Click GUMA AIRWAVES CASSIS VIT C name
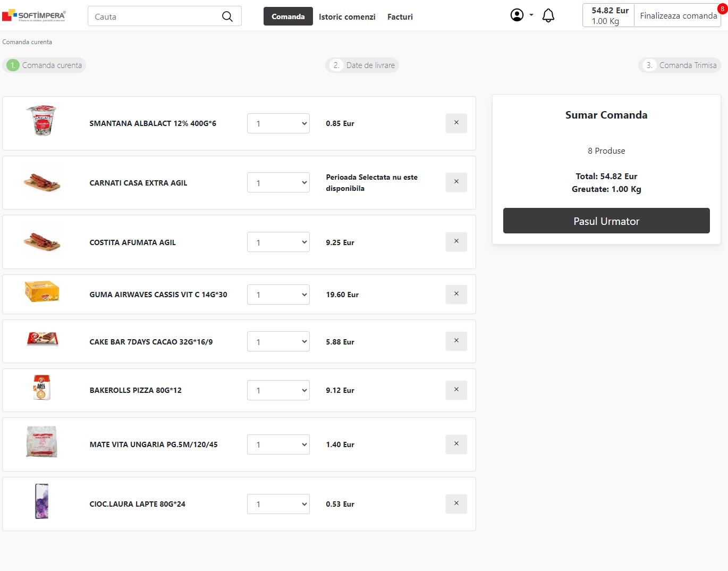 pos(158,295)
